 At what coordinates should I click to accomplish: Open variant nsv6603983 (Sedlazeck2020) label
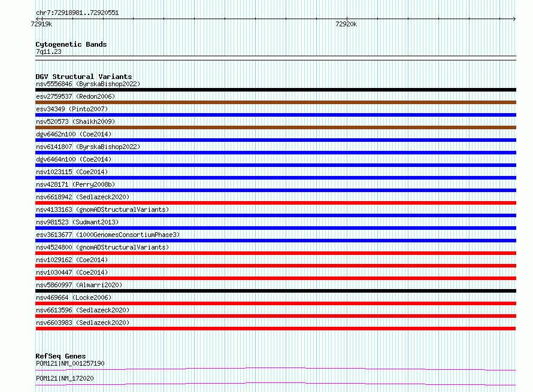coord(83,323)
